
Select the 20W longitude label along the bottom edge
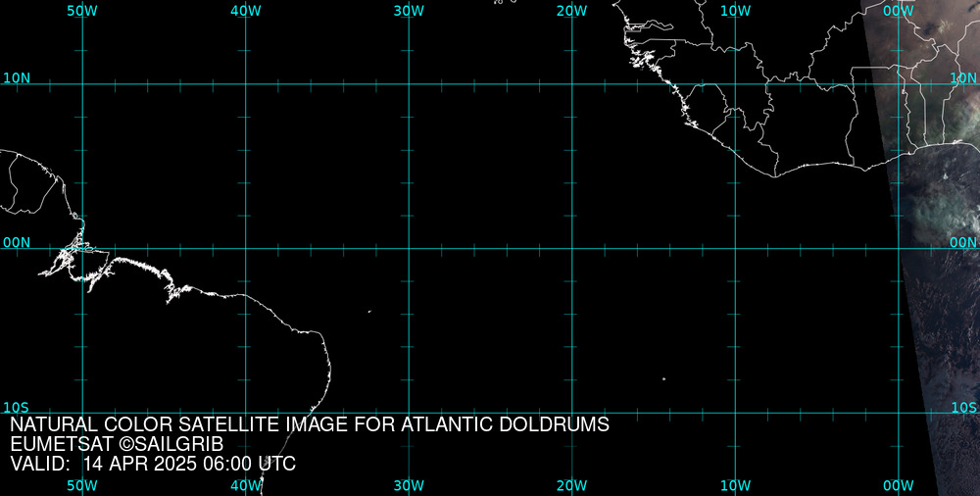pyautogui.click(x=572, y=485)
